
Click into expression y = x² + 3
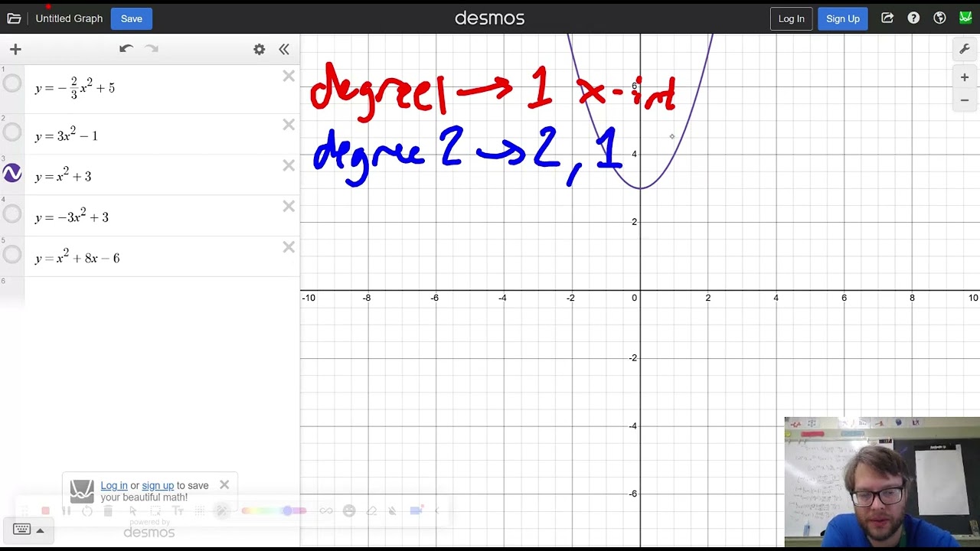point(64,176)
